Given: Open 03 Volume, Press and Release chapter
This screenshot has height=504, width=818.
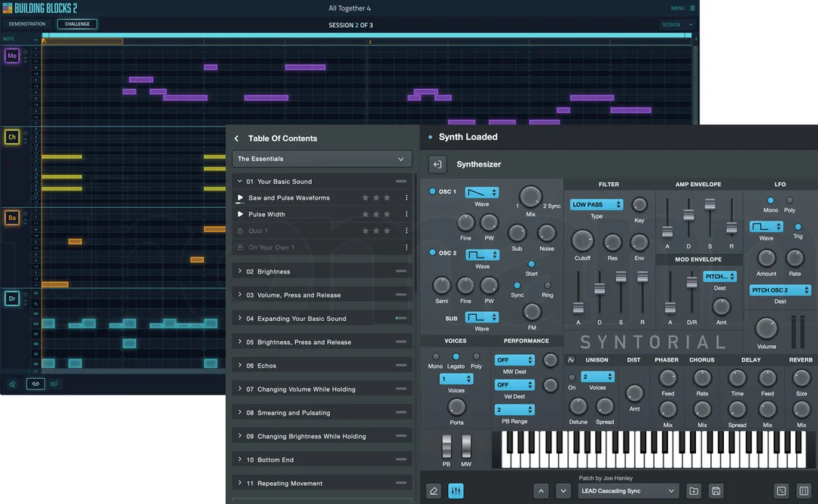Looking at the screenshot, I should point(322,295).
